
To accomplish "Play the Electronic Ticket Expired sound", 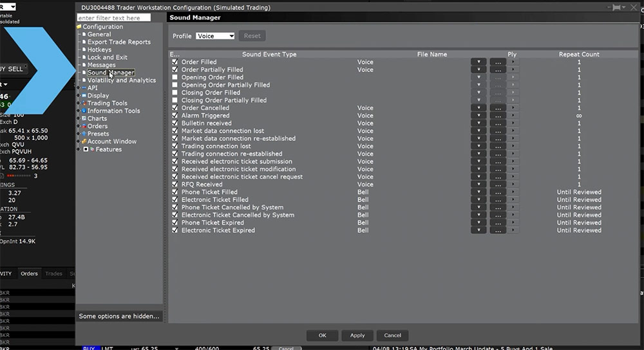I will tap(513, 230).
